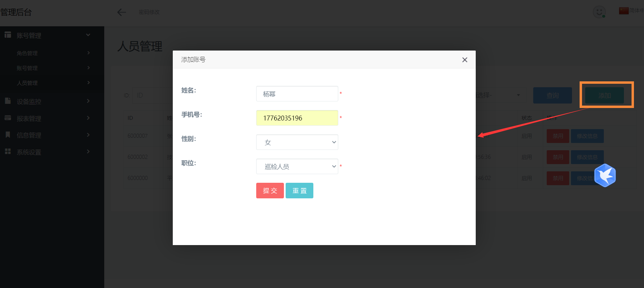Click the green 添加 button

point(605,96)
